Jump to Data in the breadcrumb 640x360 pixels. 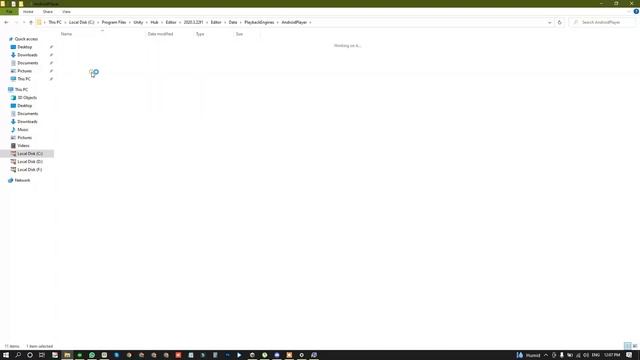[233, 22]
